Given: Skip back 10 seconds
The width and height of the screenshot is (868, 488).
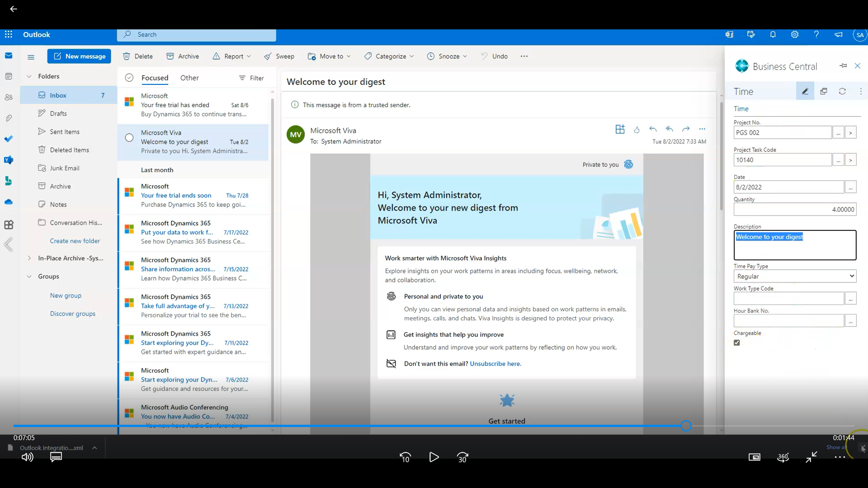Looking at the screenshot, I should tap(405, 457).
